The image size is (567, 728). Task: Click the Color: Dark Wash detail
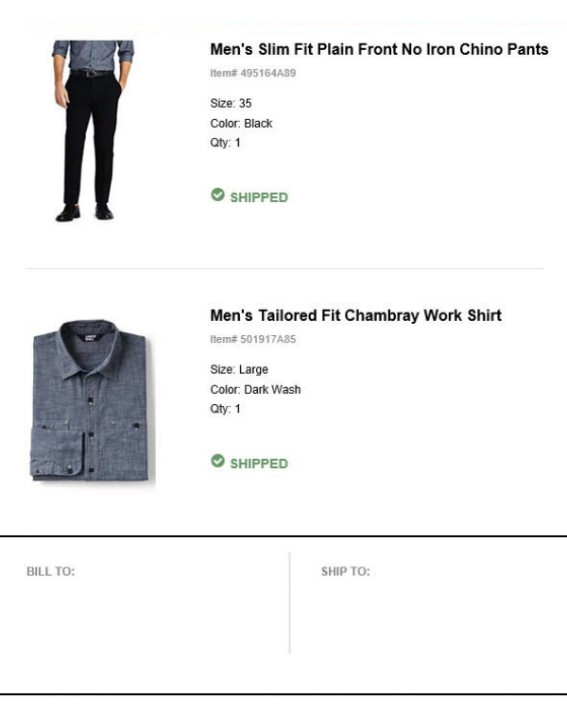255,390
